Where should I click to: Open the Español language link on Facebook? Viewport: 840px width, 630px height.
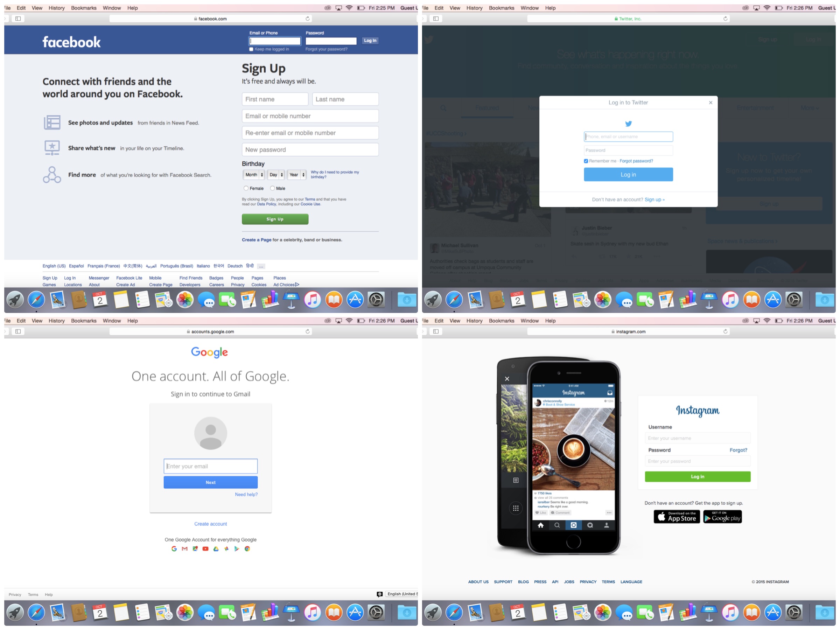pyautogui.click(x=76, y=266)
